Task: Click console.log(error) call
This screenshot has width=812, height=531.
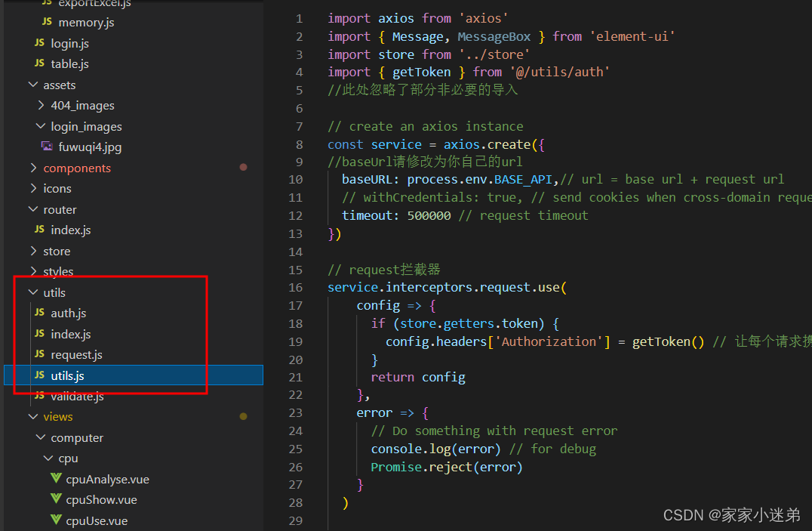Action: pyautogui.click(x=435, y=449)
